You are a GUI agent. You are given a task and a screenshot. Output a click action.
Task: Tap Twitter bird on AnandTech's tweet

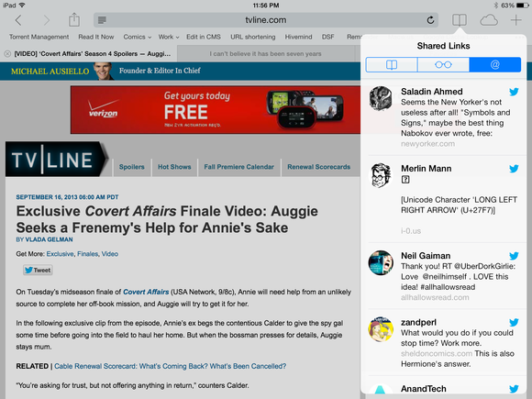tap(514, 389)
